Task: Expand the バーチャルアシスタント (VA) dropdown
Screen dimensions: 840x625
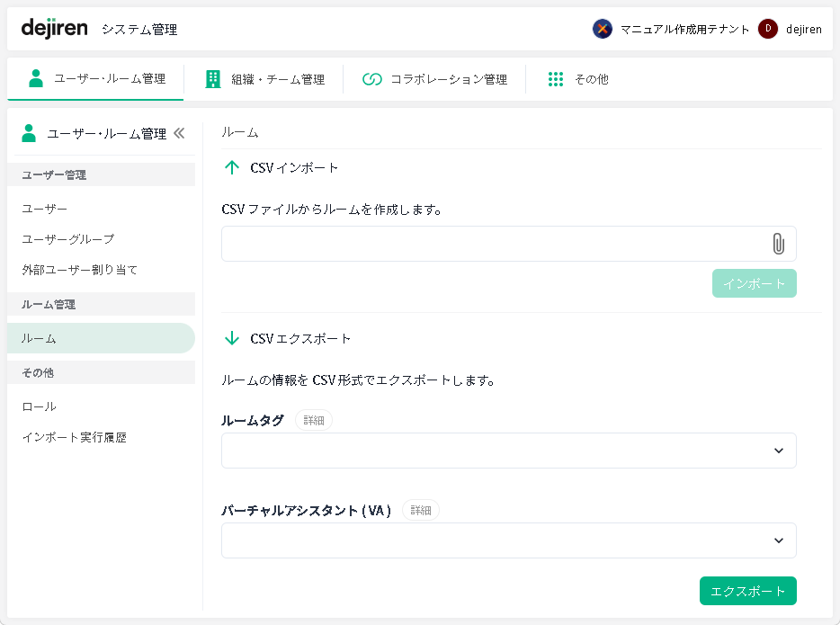Action: click(508, 540)
